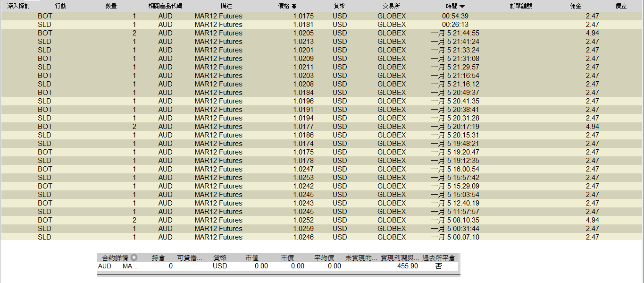
Task: Click the AUD symbol in the position row
Action: [105, 266]
